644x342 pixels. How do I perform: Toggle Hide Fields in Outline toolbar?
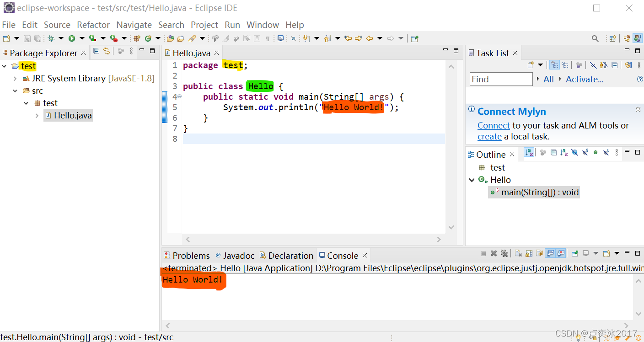click(x=574, y=153)
